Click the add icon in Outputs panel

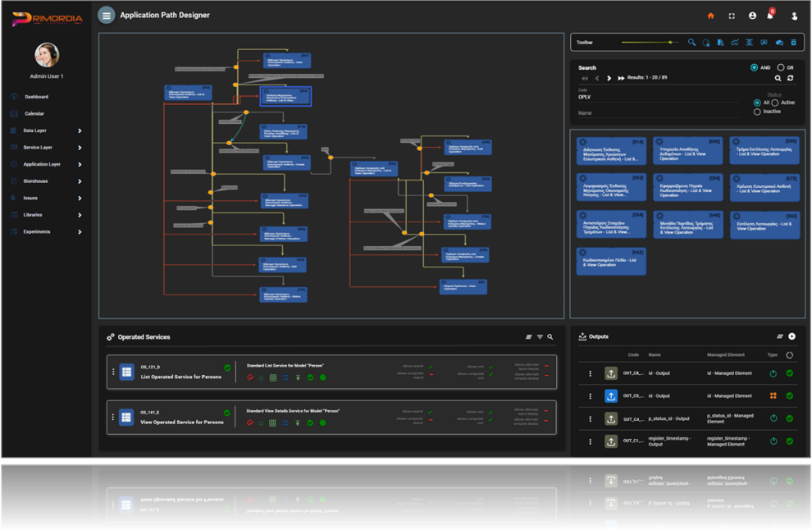coord(791,336)
